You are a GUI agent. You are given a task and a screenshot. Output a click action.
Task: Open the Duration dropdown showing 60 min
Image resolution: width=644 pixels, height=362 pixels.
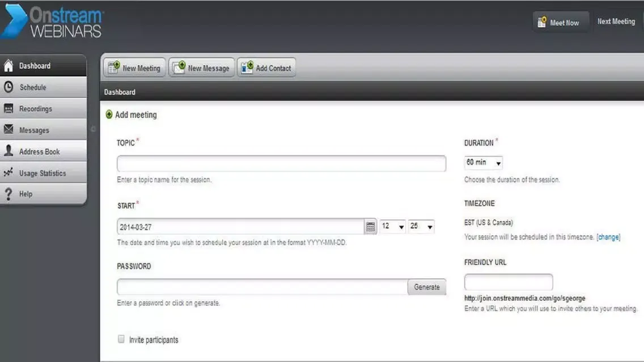click(x=484, y=163)
